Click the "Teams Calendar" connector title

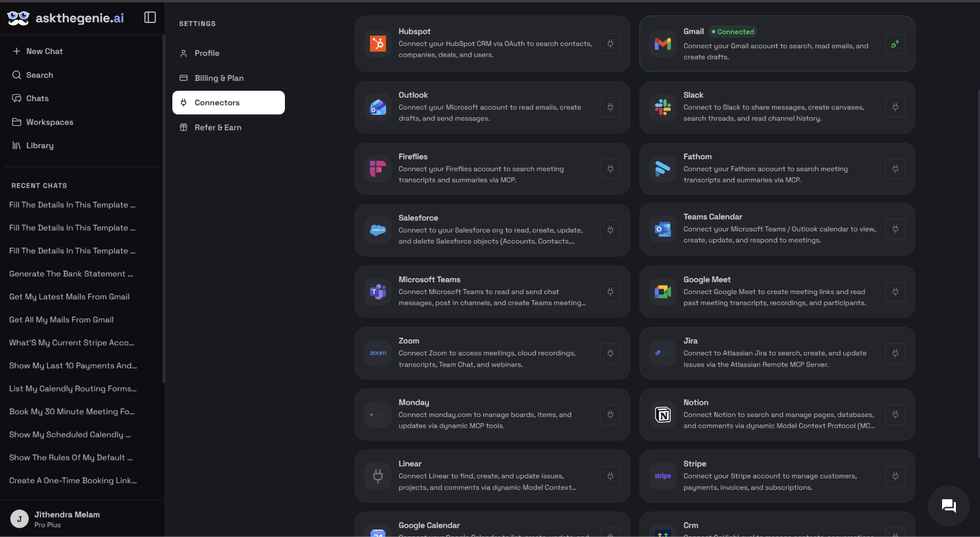click(713, 217)
